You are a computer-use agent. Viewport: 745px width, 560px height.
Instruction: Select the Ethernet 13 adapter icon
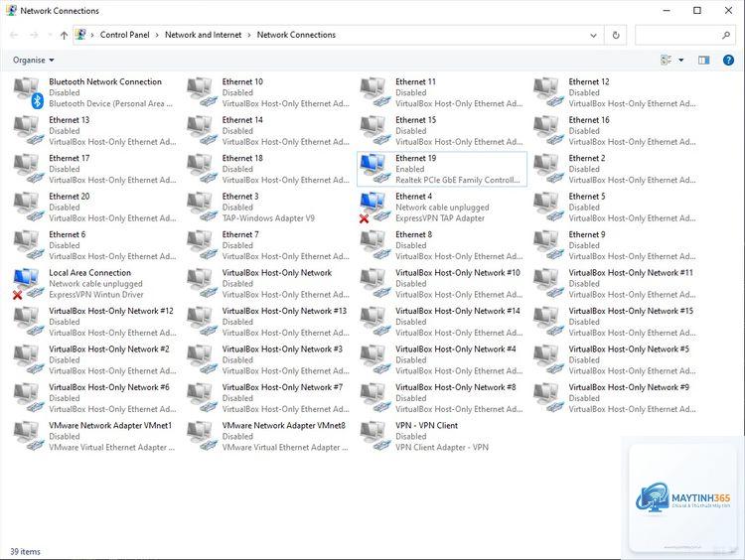coord(29,131)
